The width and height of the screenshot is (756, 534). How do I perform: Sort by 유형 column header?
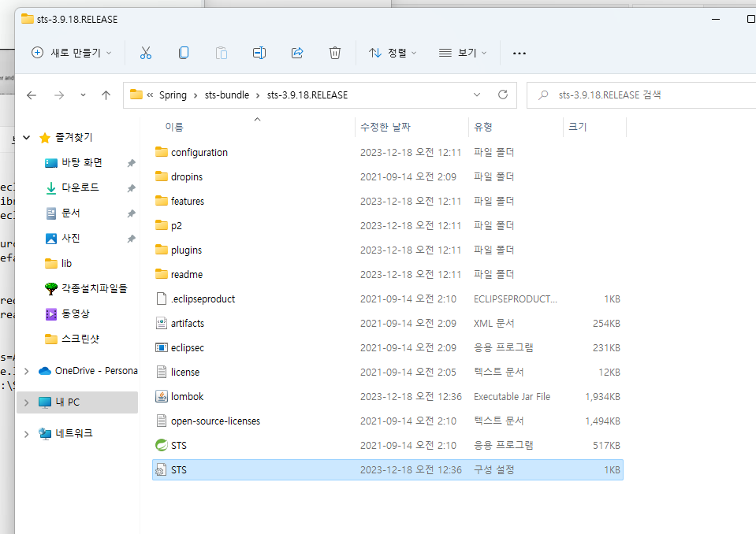tap(482, 127)
